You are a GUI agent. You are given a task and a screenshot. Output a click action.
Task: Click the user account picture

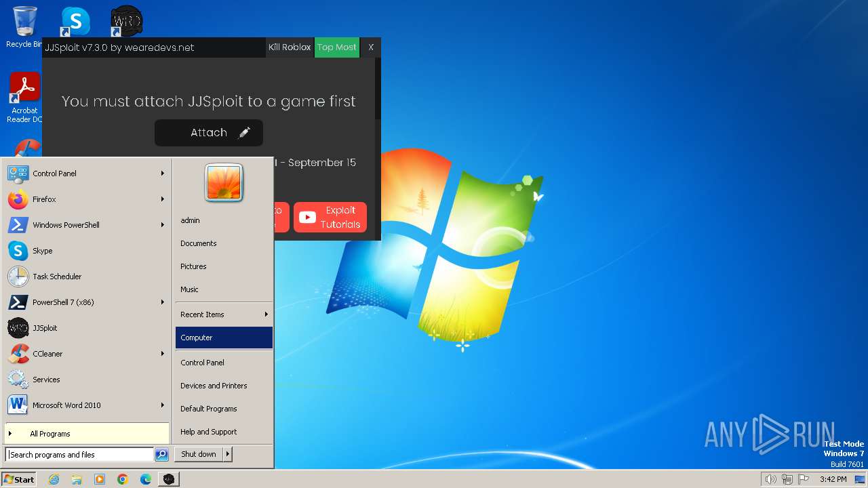(x=224, y=182)
